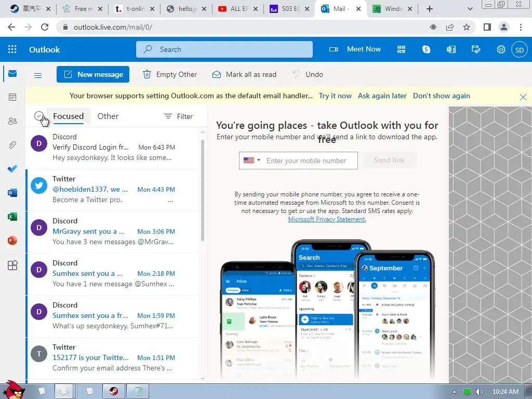Viewport: 532px width, 399px height.
Task: Click the message list scrollbar
Action: click(x=203, y=190)
